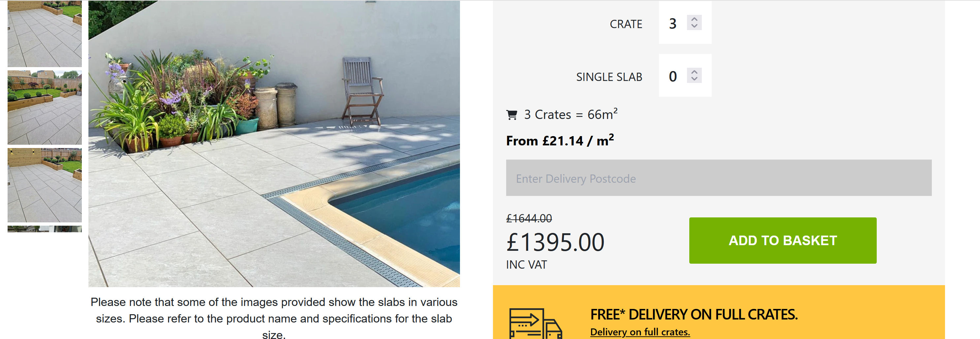The image size is (980, 339).
Task: Click the delivery truck icon
Action: (x=535, y=324)
